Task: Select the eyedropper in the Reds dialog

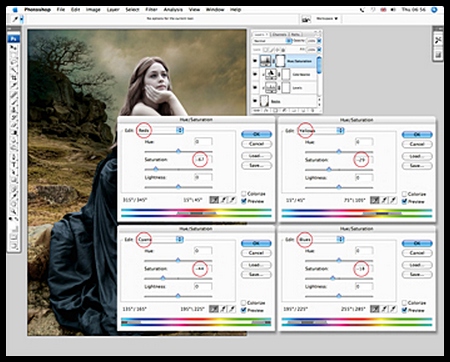Action: (x=214, y=200)
